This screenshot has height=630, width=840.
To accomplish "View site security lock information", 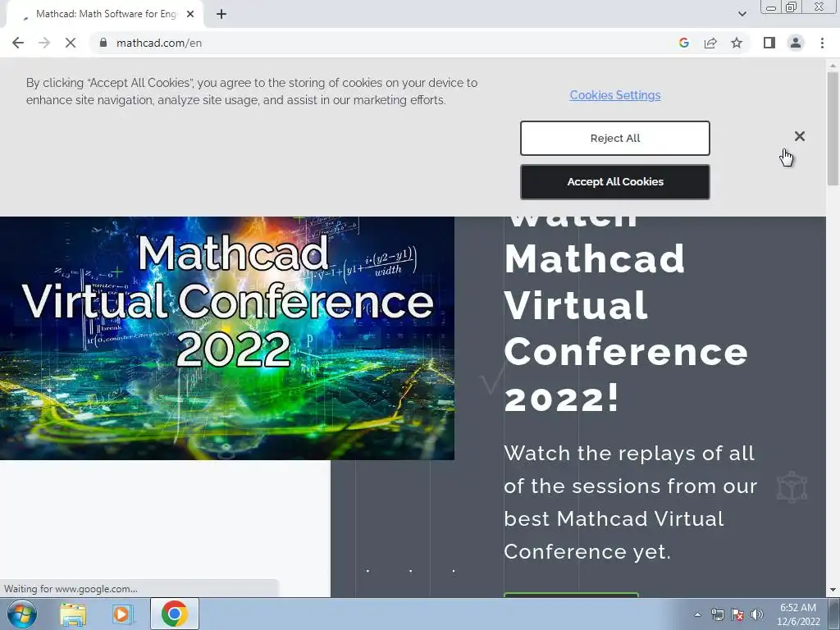I will pos(103,43).
